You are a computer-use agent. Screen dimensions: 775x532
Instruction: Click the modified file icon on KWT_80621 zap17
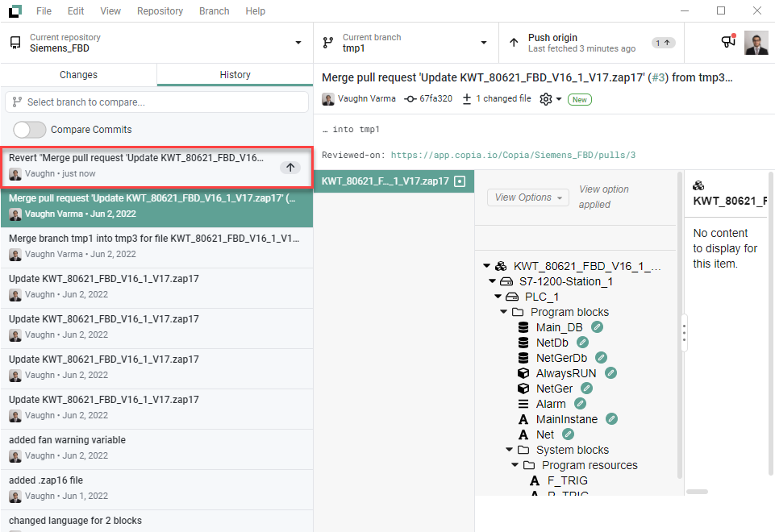pyautogui.click(x=460, y=181)
